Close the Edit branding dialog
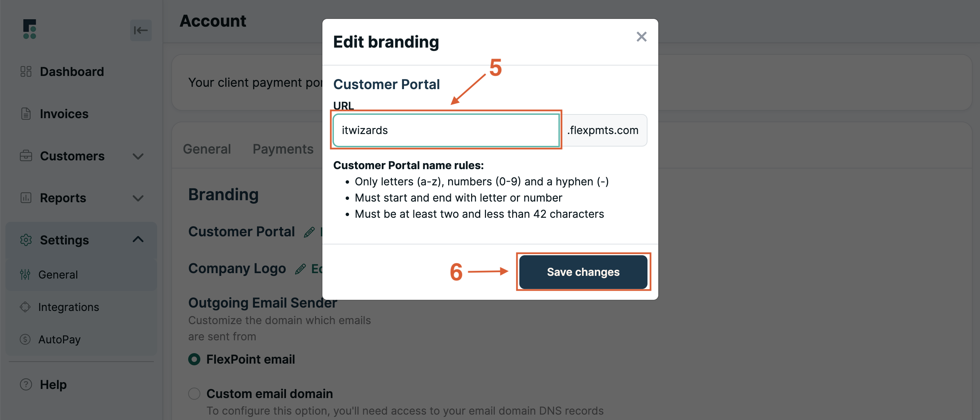 (641, 36)
